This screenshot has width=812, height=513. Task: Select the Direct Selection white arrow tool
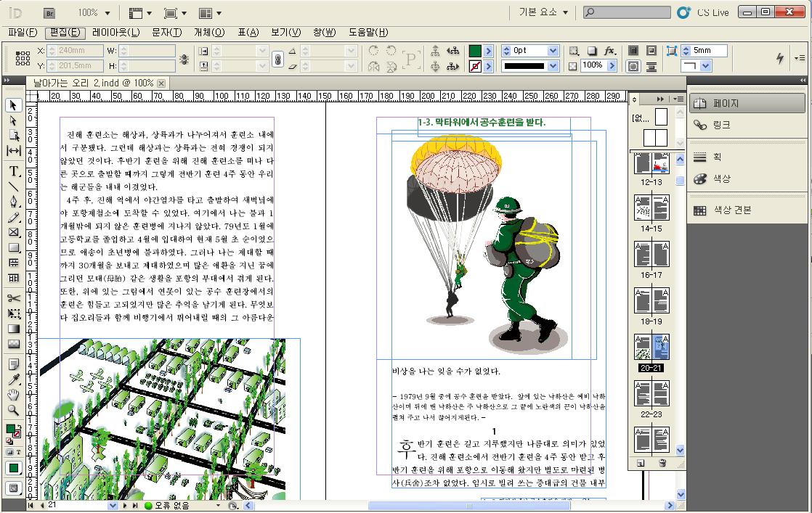(13, 120)
